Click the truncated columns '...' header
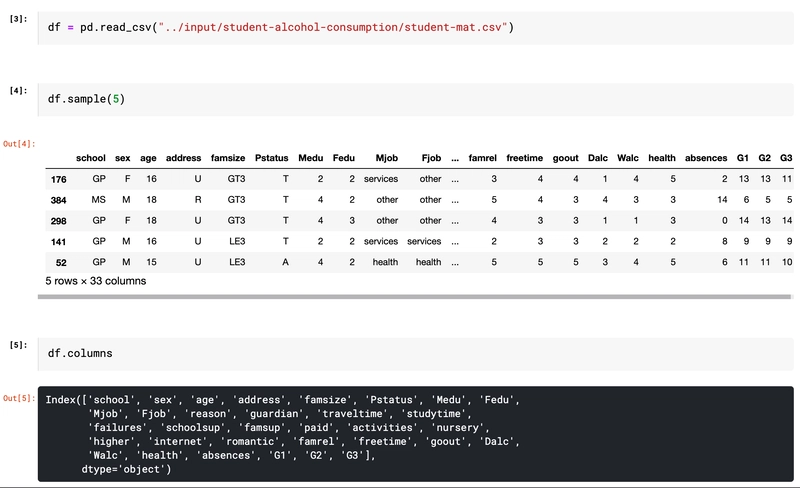Viewport: 800px width, 488px height. (455, 158)
